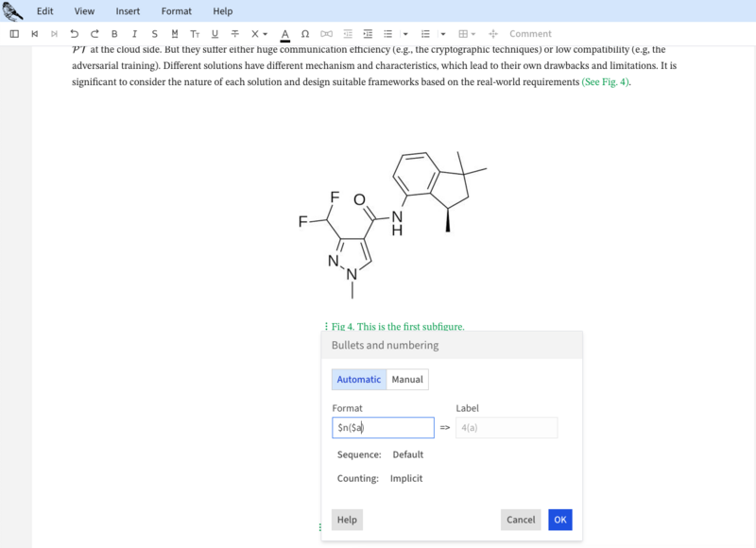Increase paragraph indentation
The image size is (756, 548).
367,33
